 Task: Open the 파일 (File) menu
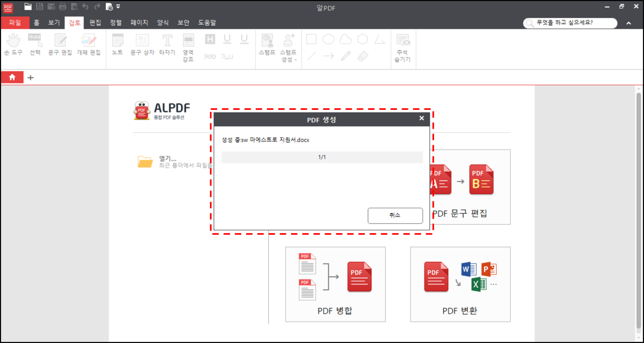click(15, 23)
